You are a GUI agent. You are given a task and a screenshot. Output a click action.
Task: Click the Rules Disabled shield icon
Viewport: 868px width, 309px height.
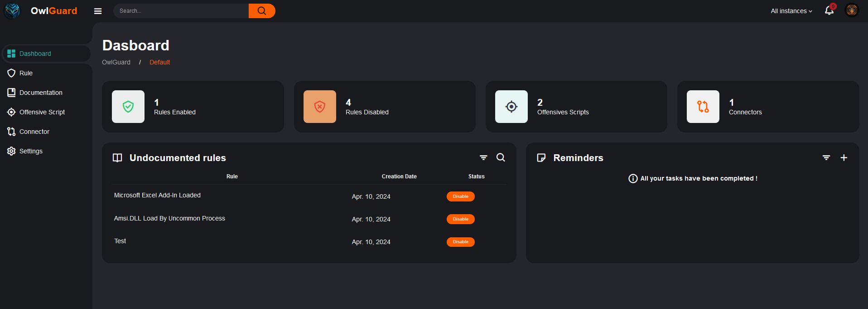pyautogui.click(x=320, y=107)
